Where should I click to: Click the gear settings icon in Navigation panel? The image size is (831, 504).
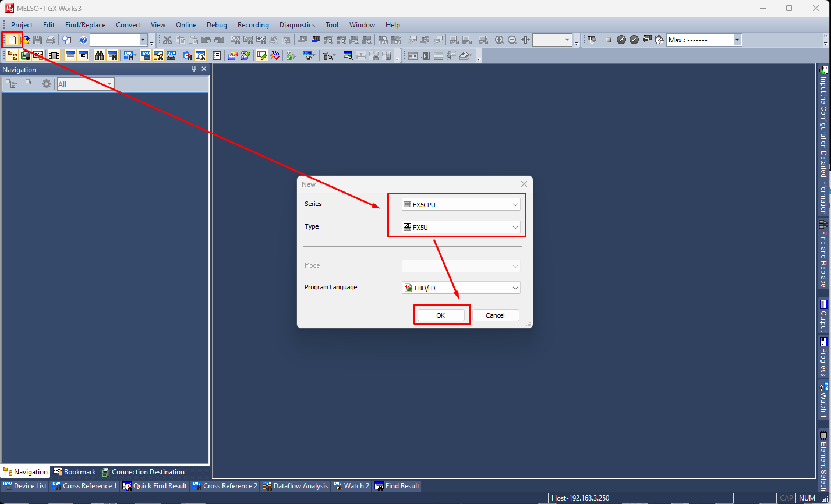[47, 84]
